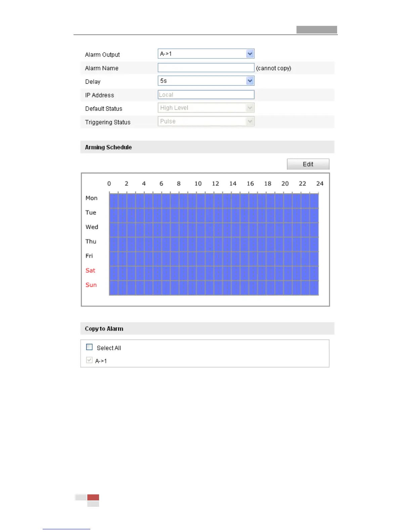Image resolution: width=411 pixels, height=532 pixels.
Task: Select the Thursday schedule bar
Action: coord(214,244)
